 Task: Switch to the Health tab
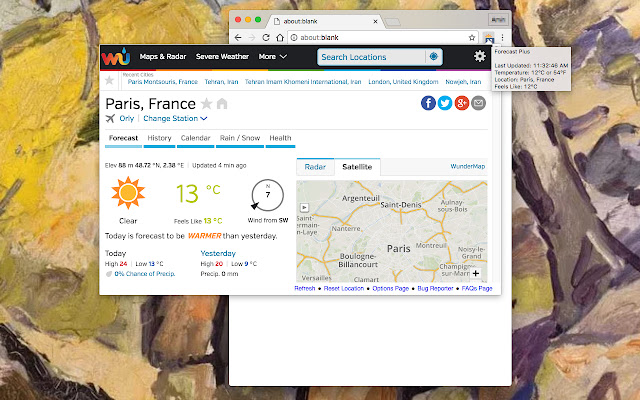[280, 139]
